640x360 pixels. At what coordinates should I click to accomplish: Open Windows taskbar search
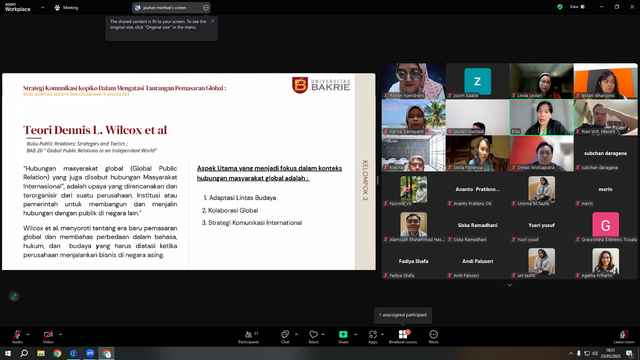(x=24, y=353)
